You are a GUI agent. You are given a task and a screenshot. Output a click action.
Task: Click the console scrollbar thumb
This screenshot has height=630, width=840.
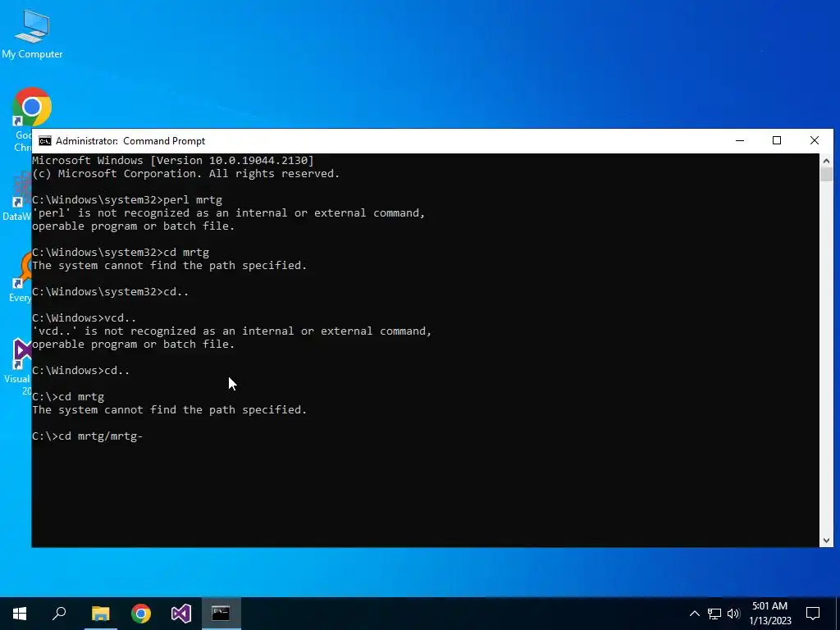tap(826, 175)
